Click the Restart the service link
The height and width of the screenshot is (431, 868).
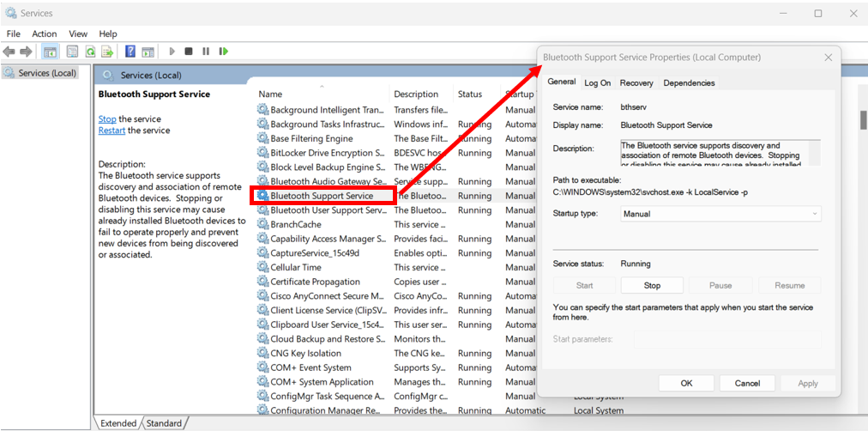click(112, 131)
